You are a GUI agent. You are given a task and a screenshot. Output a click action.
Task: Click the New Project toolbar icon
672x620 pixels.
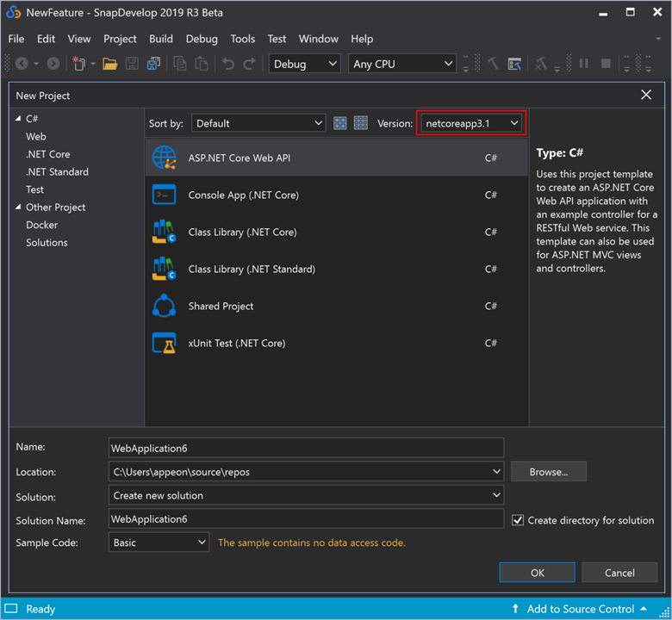[78, 64]
